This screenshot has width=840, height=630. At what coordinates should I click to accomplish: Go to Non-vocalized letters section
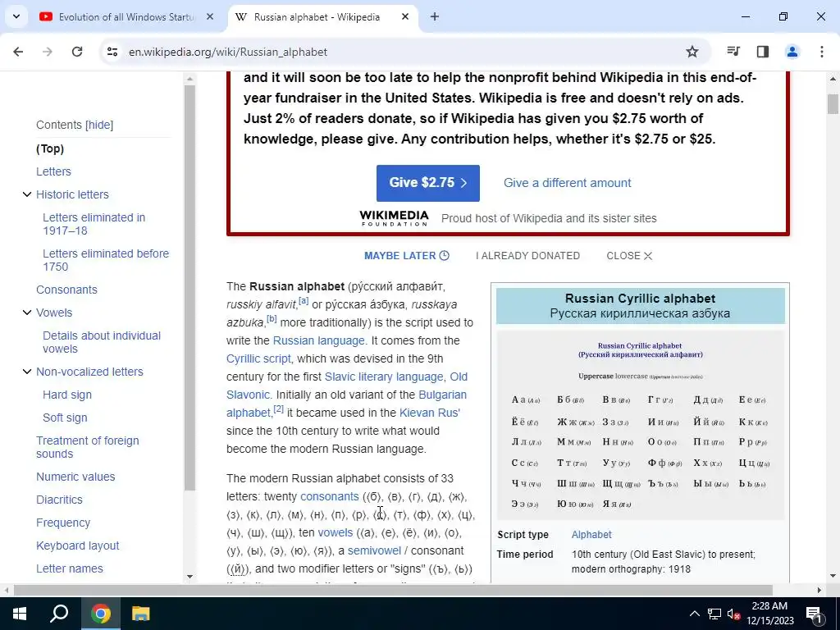point(89,372)
